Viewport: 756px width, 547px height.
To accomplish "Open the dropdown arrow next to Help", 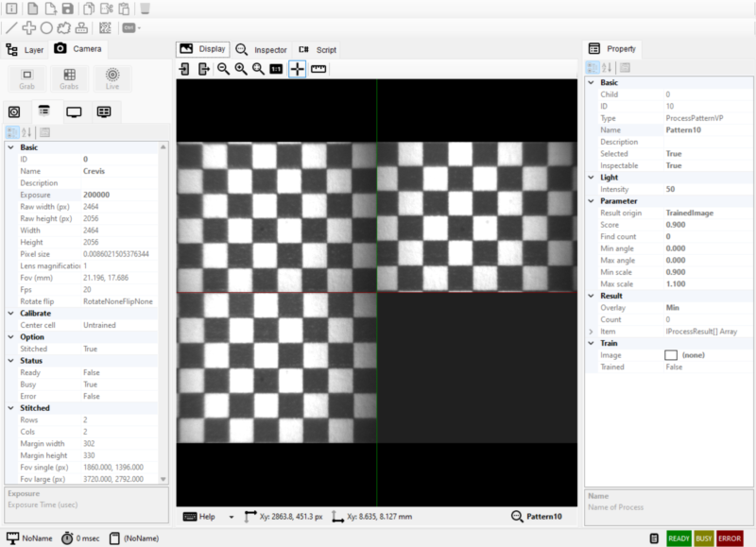I will tap(232, 517).
